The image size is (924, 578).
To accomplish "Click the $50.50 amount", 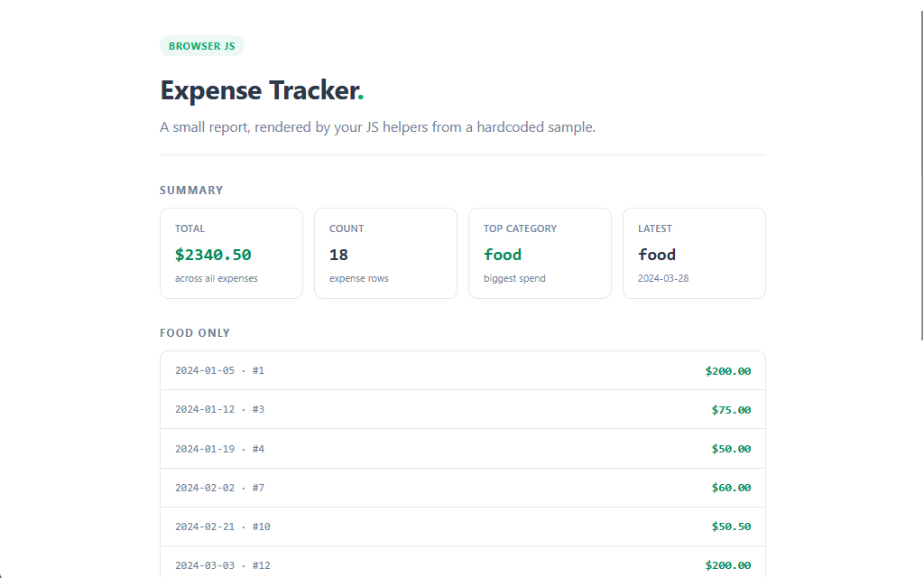I will click(731, 527).
